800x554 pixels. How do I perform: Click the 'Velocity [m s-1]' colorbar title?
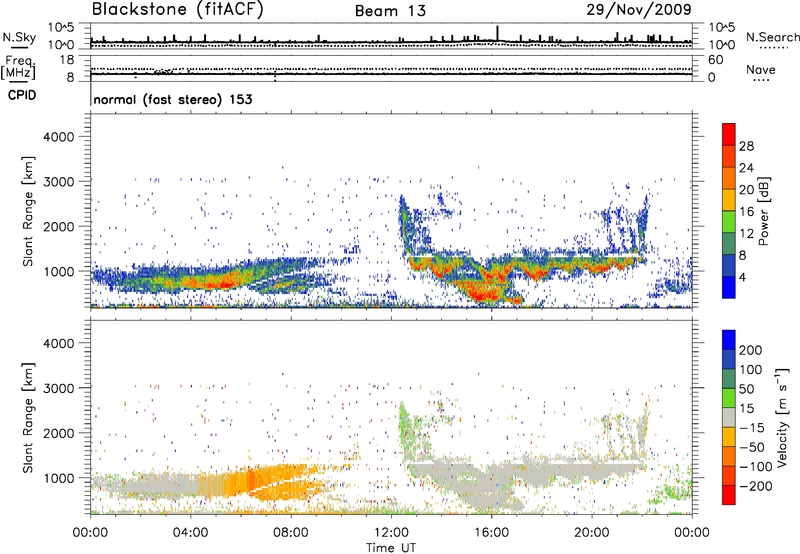[782, 417]
